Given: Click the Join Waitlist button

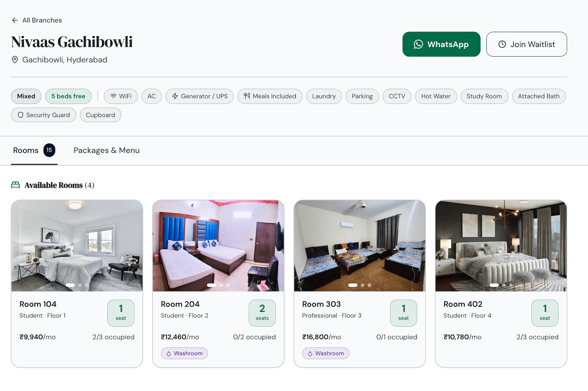Looking at the screenshot, I should point(526,44).
